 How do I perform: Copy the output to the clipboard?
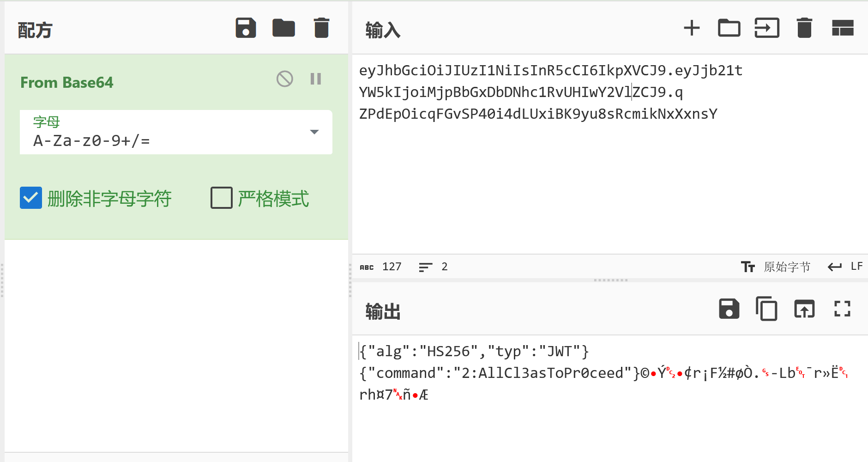766,309
